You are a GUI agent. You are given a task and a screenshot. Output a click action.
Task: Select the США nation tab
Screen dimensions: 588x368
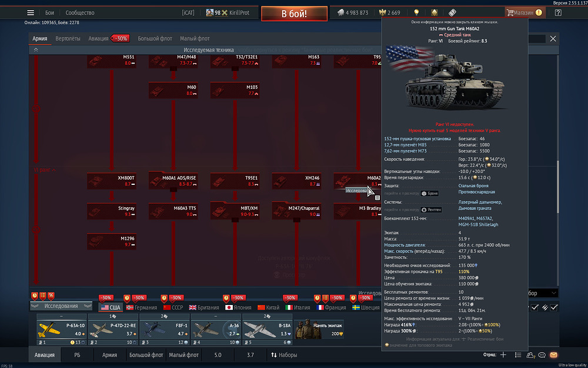(x=111, y=307)
